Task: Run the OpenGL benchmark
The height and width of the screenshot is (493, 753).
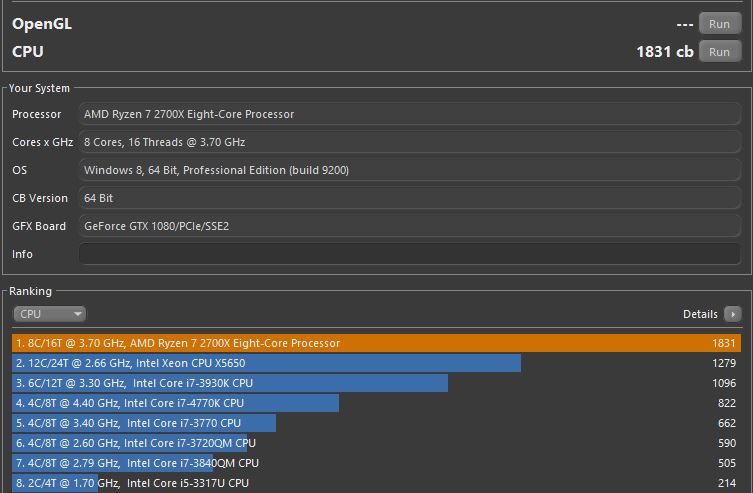Action: tap(719, 24)
